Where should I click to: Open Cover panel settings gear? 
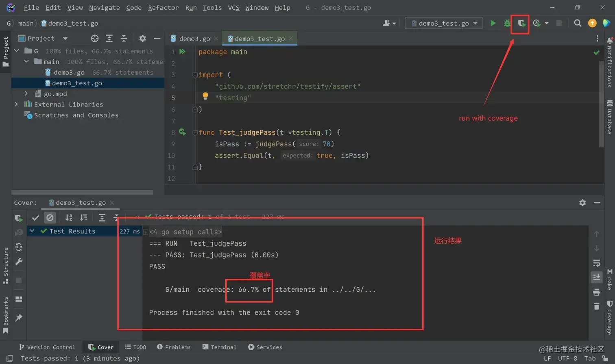[x=582, y=202]
